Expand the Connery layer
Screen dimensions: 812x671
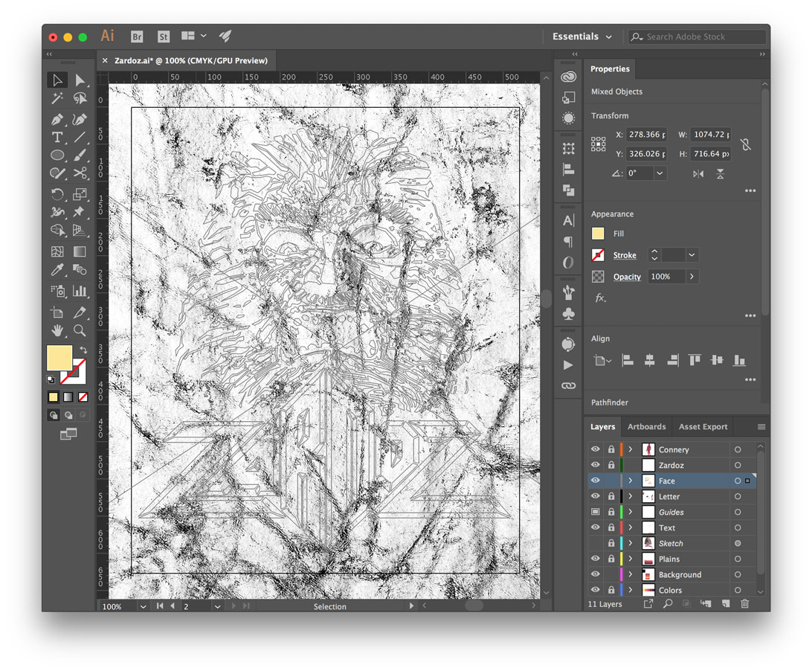click(631, 449)
